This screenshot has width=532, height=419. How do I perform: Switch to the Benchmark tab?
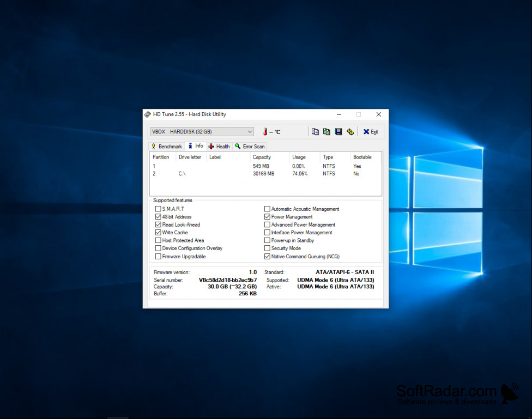point(167,147)
